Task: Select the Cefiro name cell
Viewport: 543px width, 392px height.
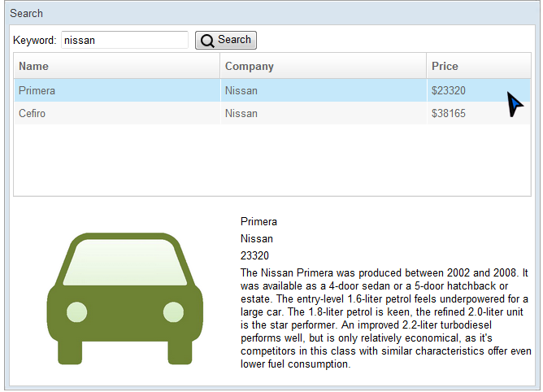Action: click(x=117, y=113)
